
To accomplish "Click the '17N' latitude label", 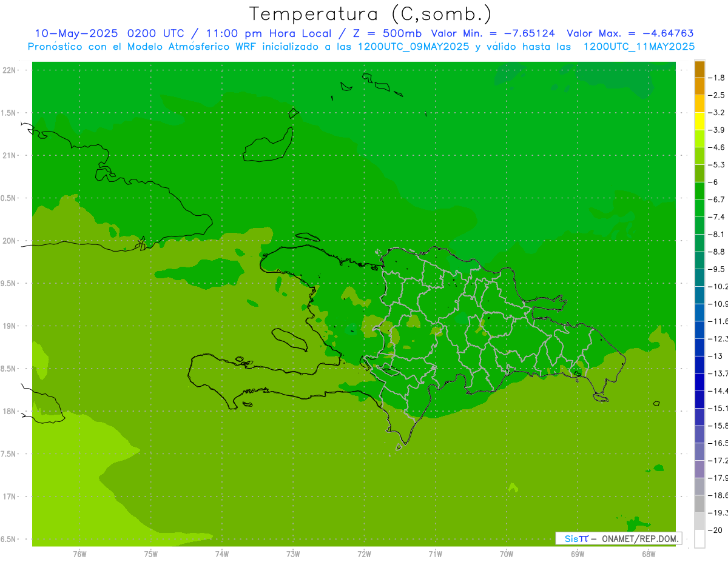I will coord(9,497).
